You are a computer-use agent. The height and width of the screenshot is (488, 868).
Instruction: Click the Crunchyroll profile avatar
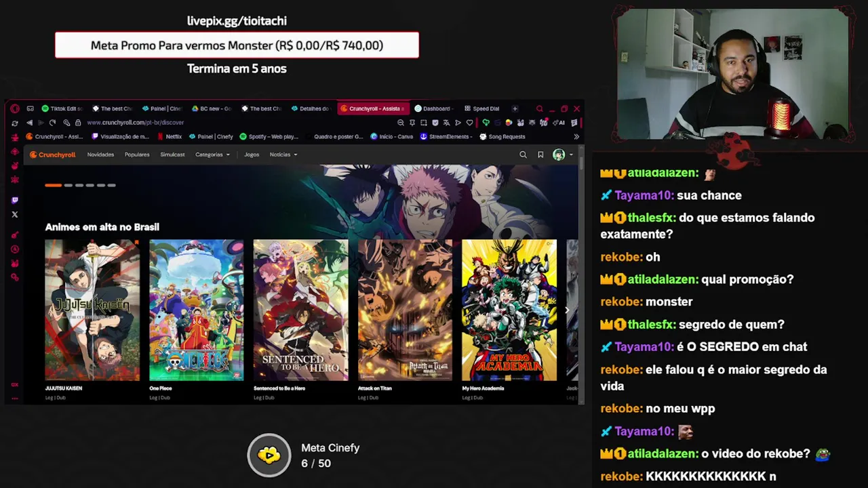(559, 155)
